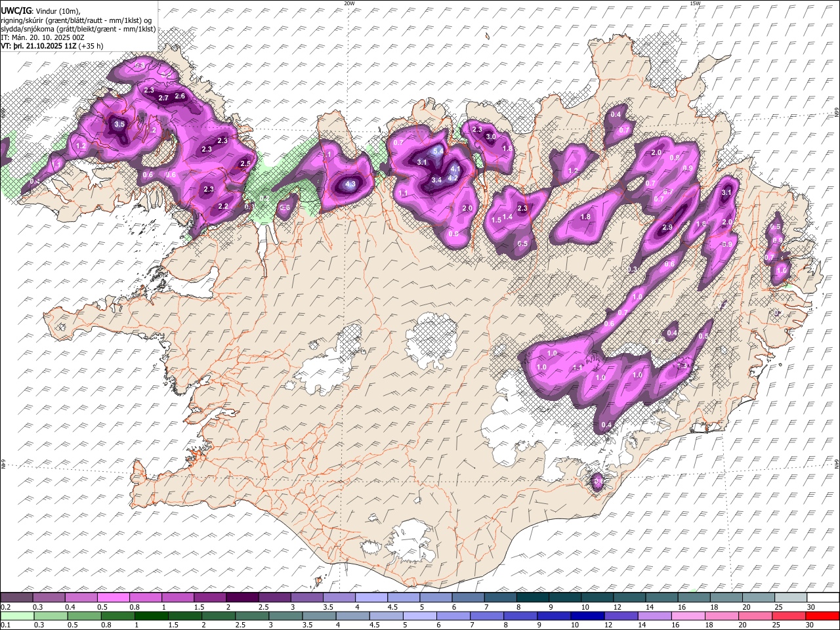Click the 4.3 snowfall value on map
This screenshot has width=840, height=630.
point(350,184)
